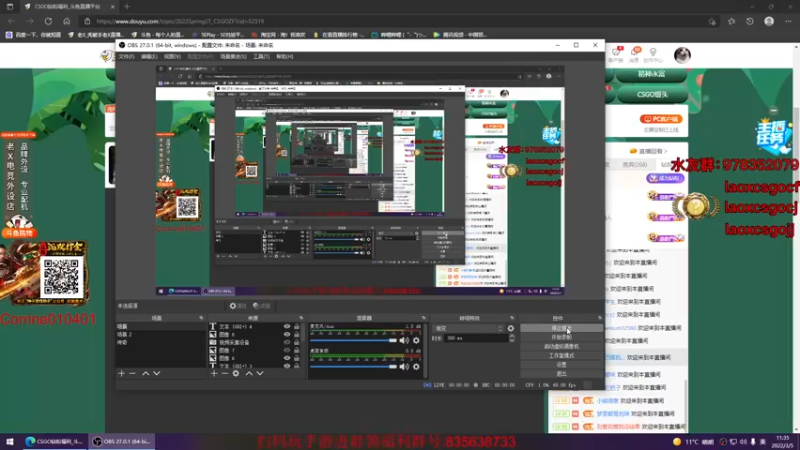This screenshot has width=800, height=450.
Task: Move the selected source down
Action: (260, 373)
